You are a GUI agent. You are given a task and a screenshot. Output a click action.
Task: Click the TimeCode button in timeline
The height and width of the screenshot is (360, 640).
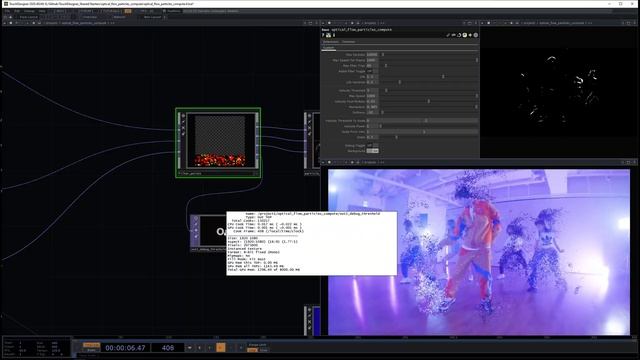[91, 345]
